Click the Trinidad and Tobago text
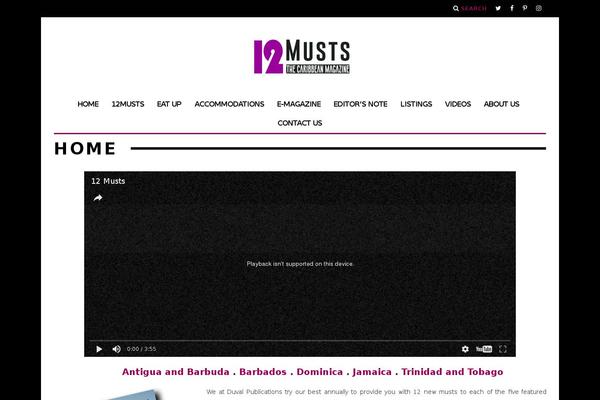This screenshot has height=400, width=600. point(452,372)
